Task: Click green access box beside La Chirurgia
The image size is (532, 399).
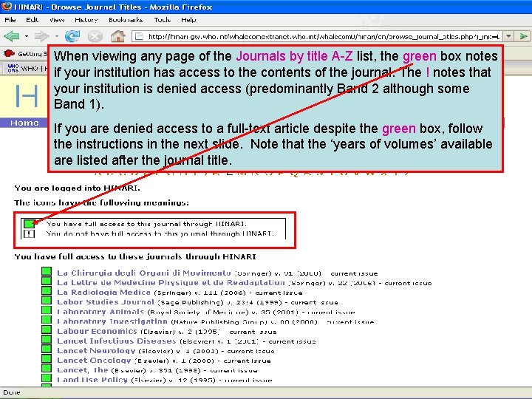Action: pos(47,271)
